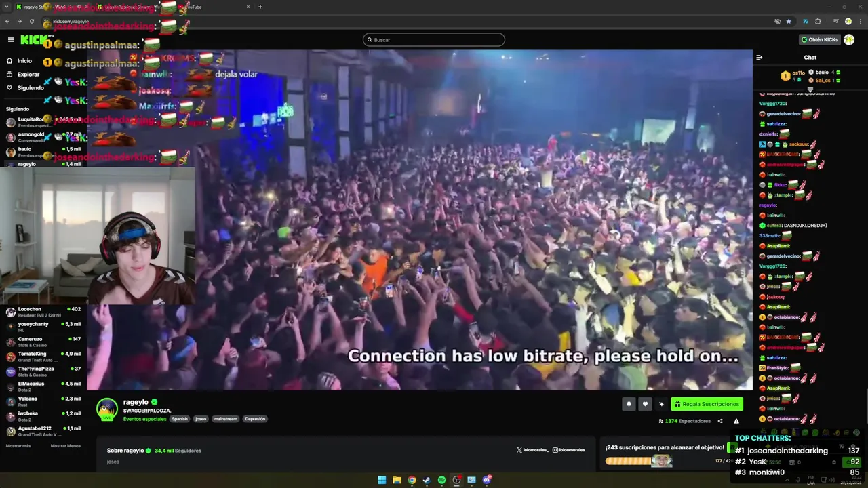Click the eye-slash icon in the address bar
The height and width of the screenshot is (488, 868).
coord(778,21)
